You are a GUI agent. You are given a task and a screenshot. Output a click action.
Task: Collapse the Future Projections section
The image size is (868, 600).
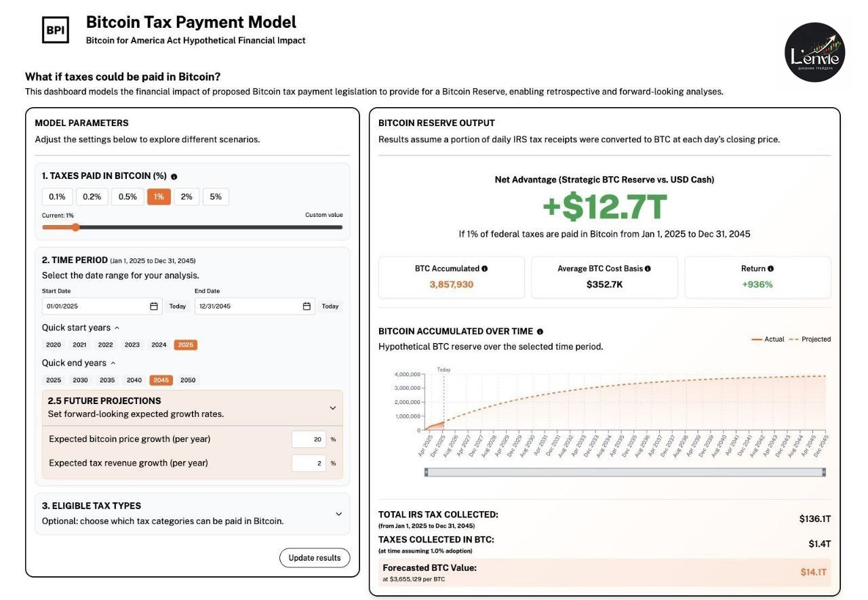[332, 408]
